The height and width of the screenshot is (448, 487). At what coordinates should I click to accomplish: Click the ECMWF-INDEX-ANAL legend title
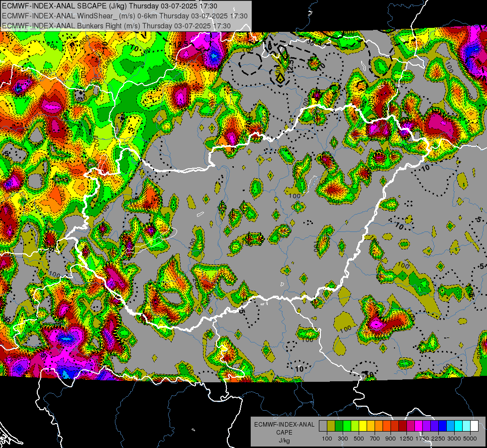tap(284, 425)
